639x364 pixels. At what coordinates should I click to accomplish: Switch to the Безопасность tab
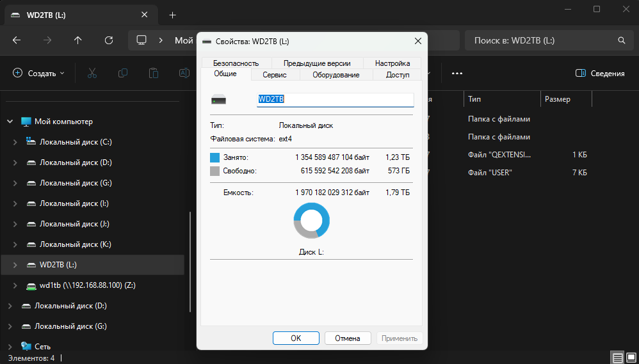click(236, 63)
